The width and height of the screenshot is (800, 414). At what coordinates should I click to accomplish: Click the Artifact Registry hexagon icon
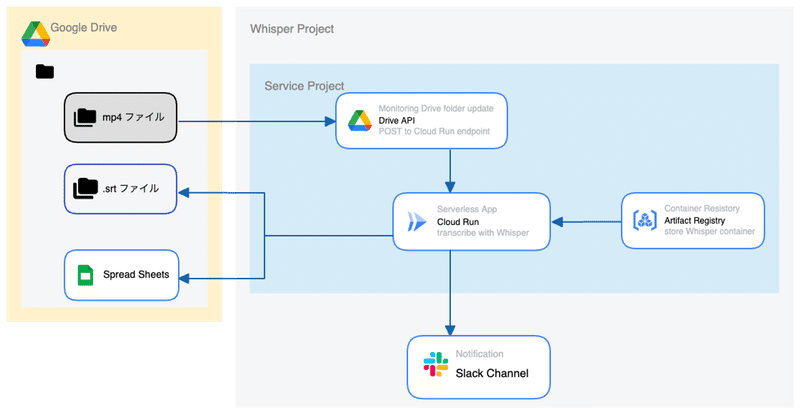coord(645,221)
